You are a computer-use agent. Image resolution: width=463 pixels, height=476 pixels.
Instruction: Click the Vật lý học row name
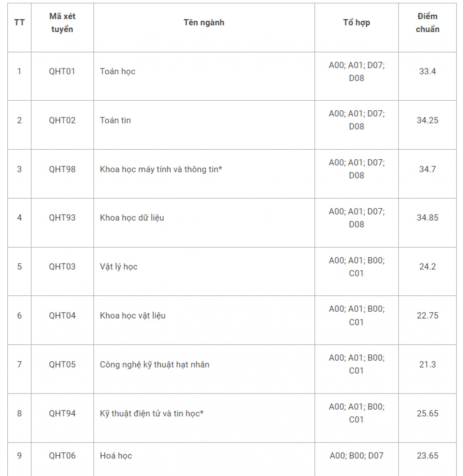click(x=118, y=267)
